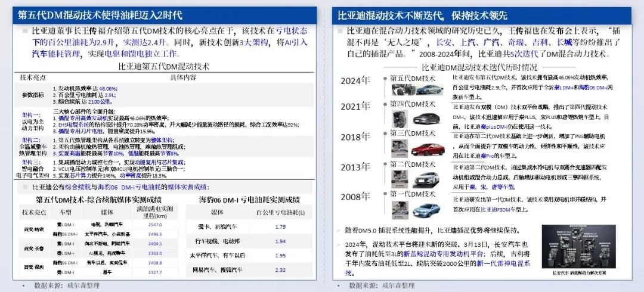The image size is (644, 292).
Task: Click the grey sedan photo under 第四代DM技术
Action: 426,118
